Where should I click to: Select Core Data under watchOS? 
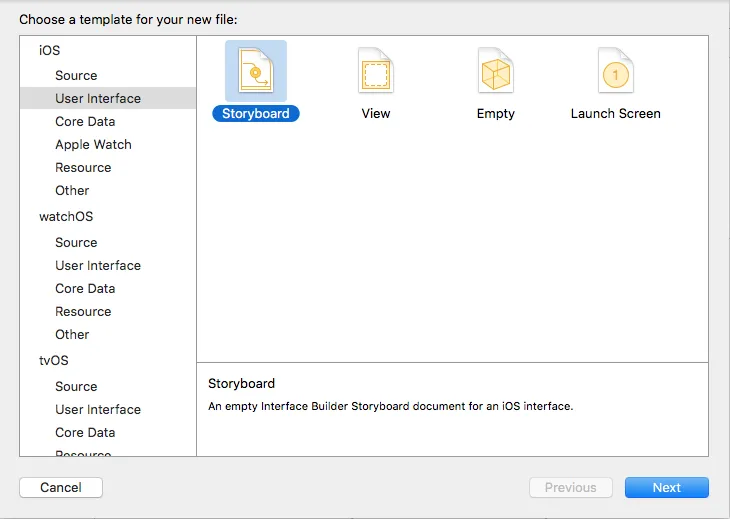(85, 288)
